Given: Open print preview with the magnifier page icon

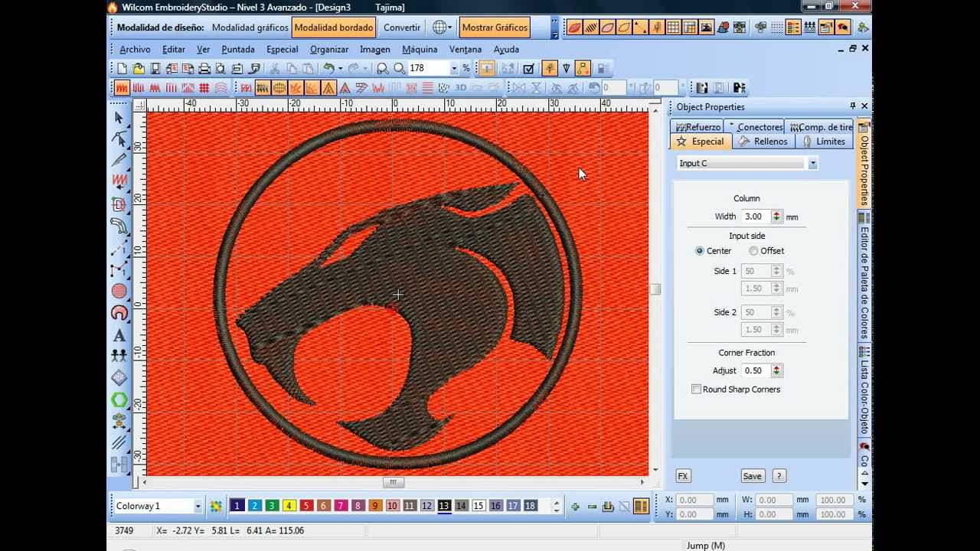Looking at the screenshot, I should 221,68.
